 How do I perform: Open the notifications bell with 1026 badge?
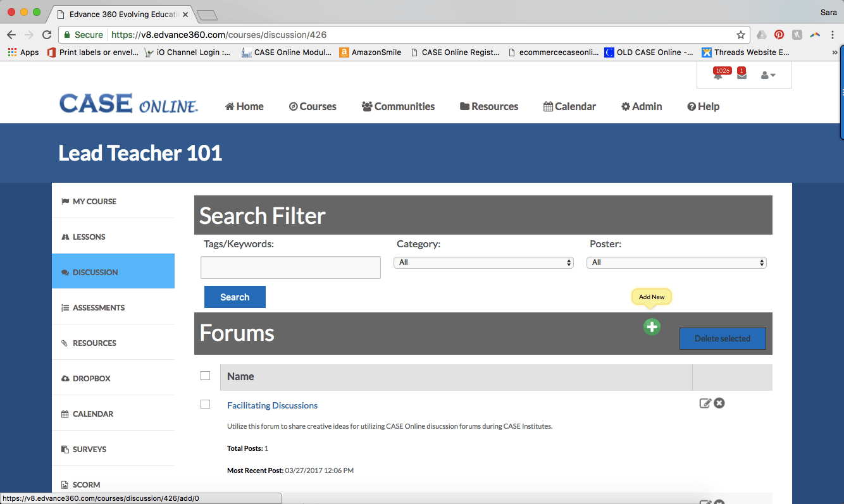(x=718, y=76)
